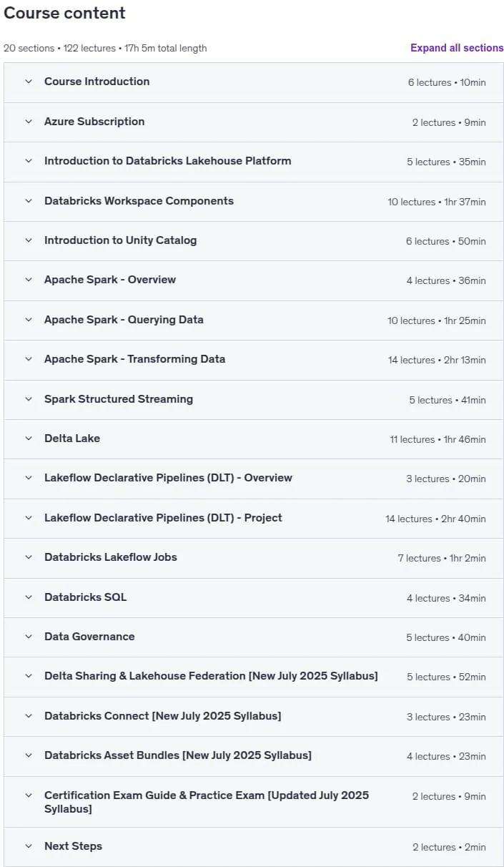
Task: Open Apache Spark - Transforming Data section
Action: point(254,360)
